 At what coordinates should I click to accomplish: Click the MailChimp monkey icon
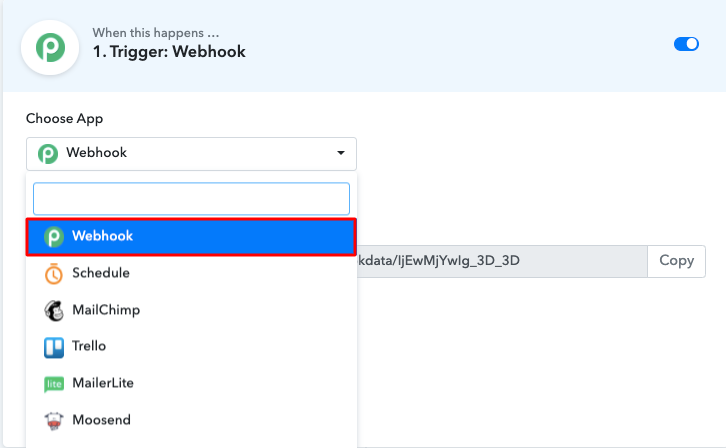54,311
